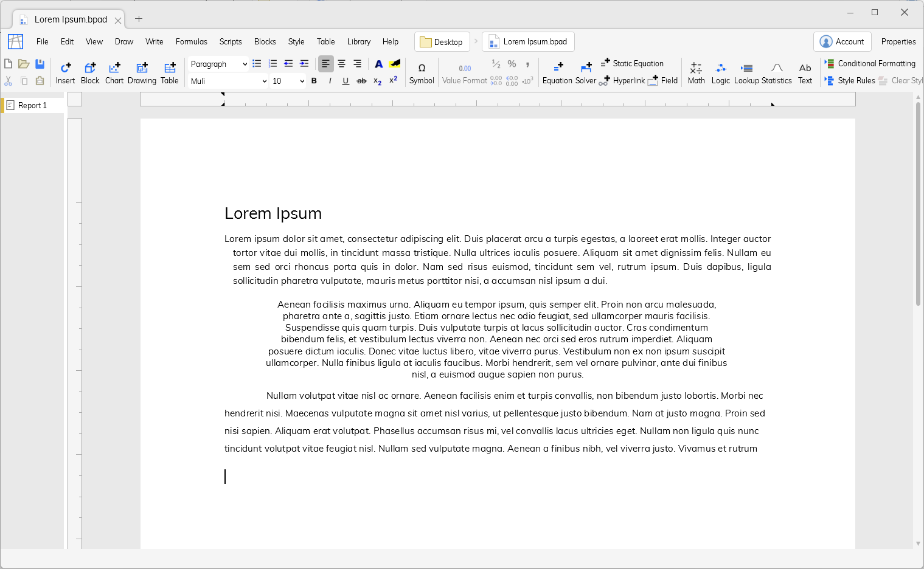The width and height of the screenshot is (924, 569).
Task: Apply numbered list formatting
Action: (273, 64)
